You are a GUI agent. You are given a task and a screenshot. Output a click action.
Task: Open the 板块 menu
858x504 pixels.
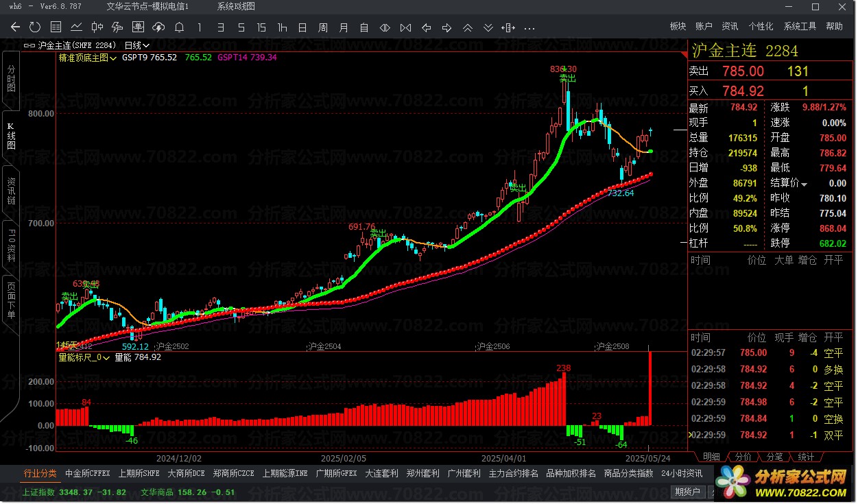[678, 26]
